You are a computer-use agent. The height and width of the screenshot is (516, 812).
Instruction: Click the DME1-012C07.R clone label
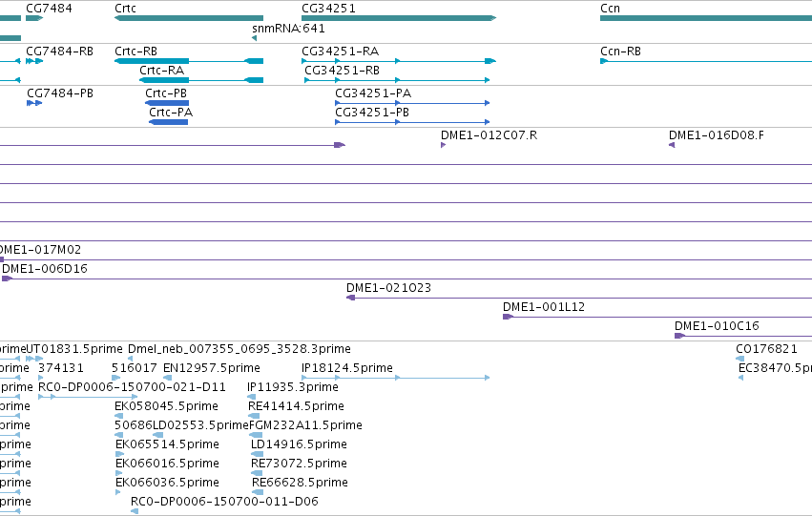click(489, 135)
